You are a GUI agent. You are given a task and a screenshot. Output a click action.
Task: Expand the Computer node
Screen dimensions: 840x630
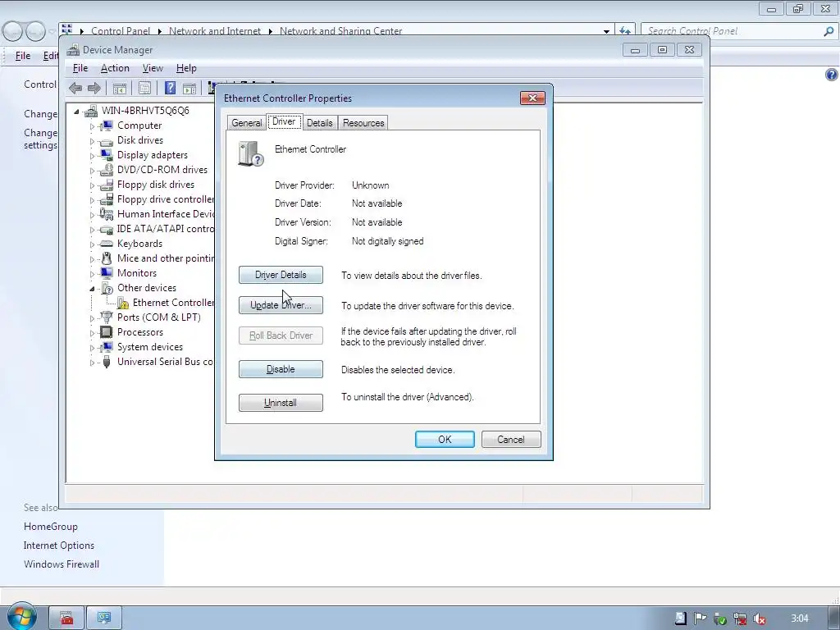click(x=92, y=126)
